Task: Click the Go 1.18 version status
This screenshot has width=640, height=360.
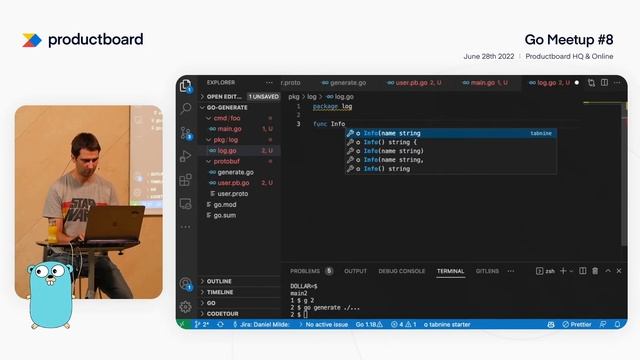Action: (369, 324)
